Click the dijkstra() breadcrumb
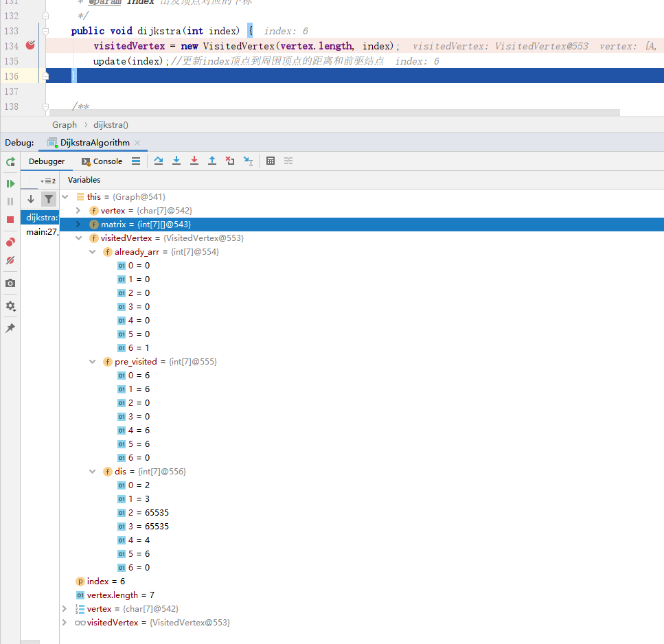The width and height of the screenshot is (664, 644). point(111,125)
